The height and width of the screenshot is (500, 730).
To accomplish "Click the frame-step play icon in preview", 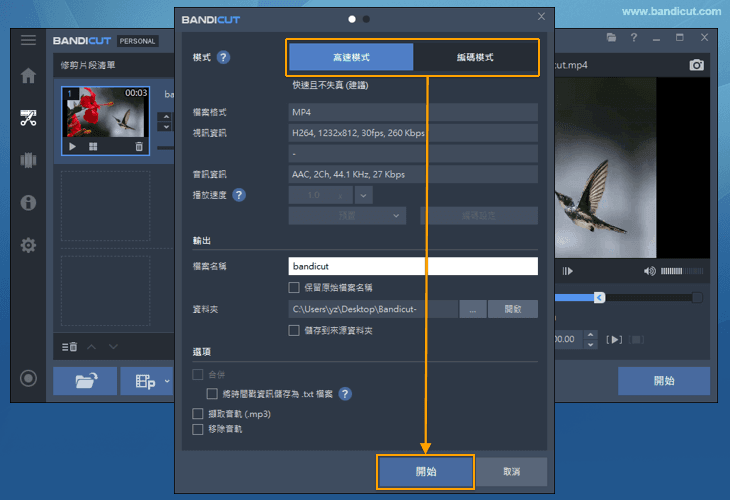I will 568,271.
